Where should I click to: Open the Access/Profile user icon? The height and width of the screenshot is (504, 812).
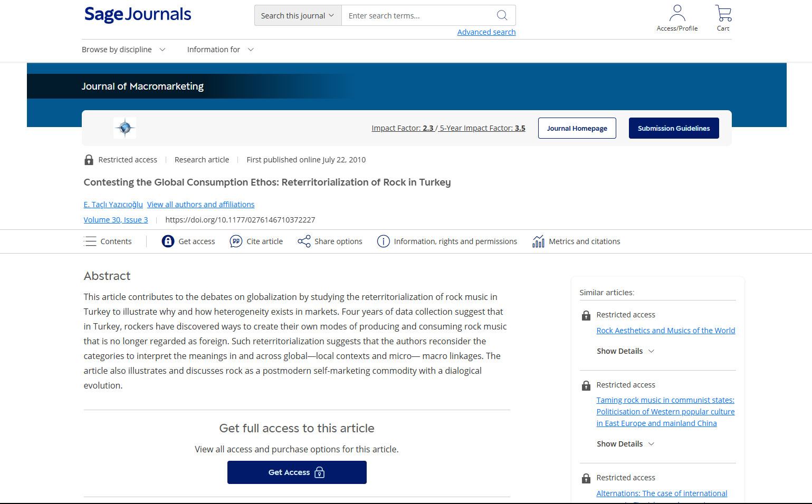click(x=677, y=13)
